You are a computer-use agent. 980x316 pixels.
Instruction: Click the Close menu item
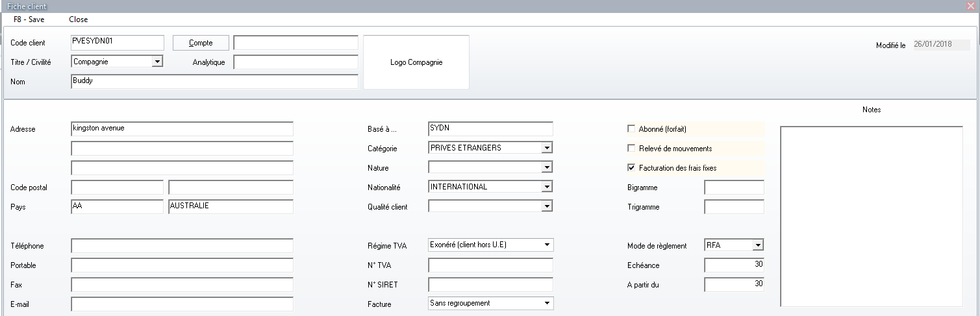[78, 19]
